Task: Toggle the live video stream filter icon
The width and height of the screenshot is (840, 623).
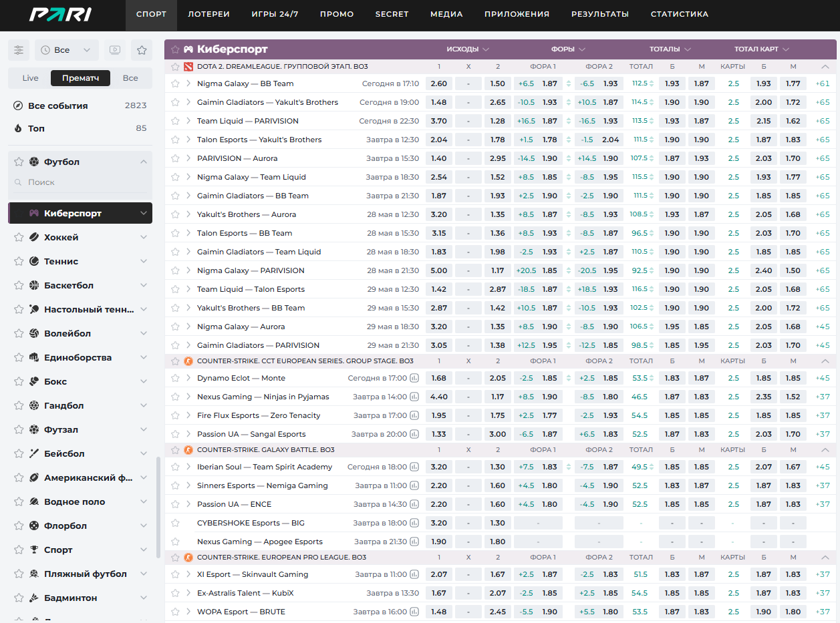Action: click(x=115, y=50)
